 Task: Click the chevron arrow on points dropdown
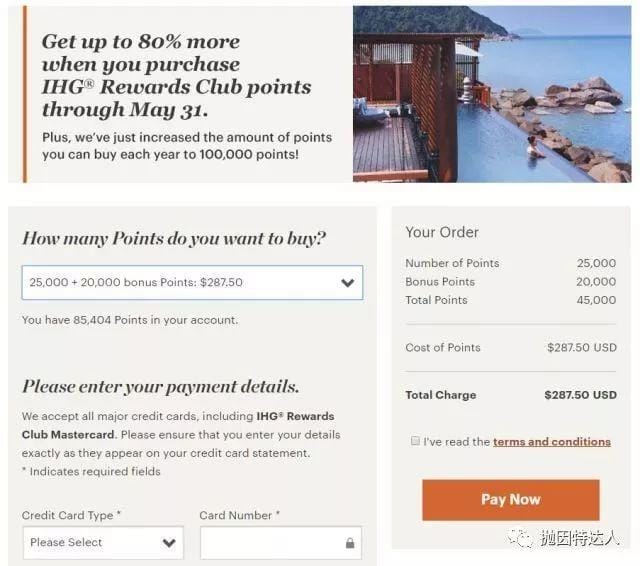coord(347,283)
